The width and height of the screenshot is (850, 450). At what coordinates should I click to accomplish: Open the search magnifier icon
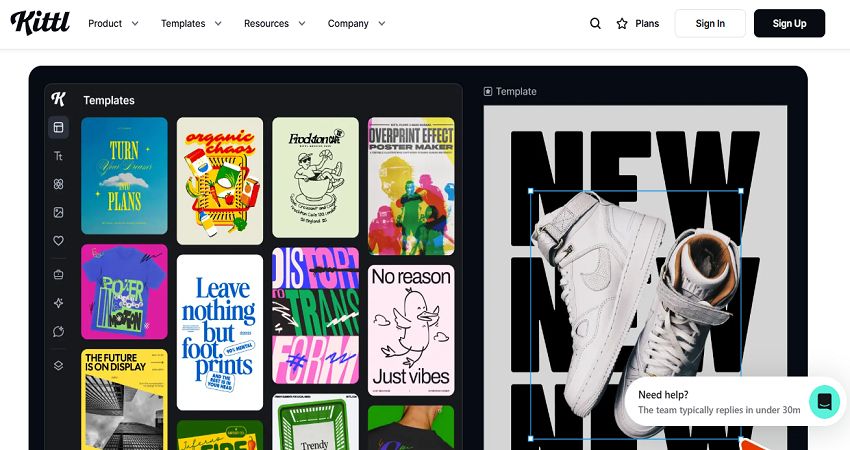[x=595, y=23]
